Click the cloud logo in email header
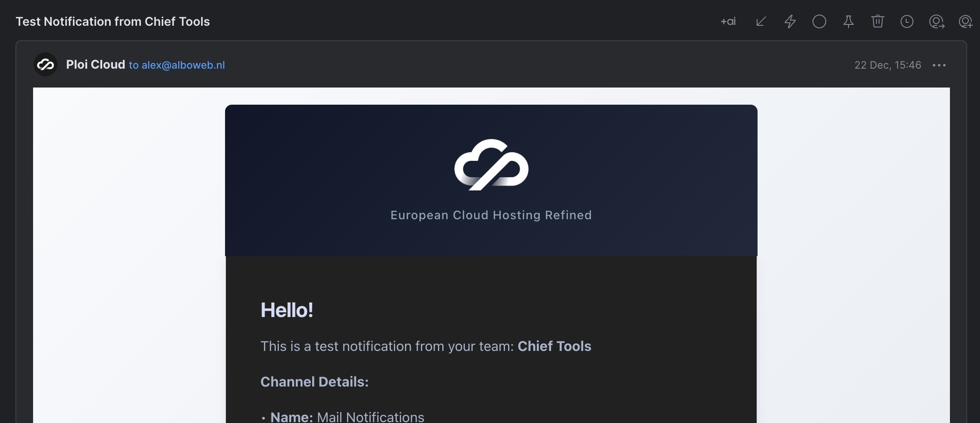Image resolution: width=980 pixels, height=423 pixels. coord(491,165)
